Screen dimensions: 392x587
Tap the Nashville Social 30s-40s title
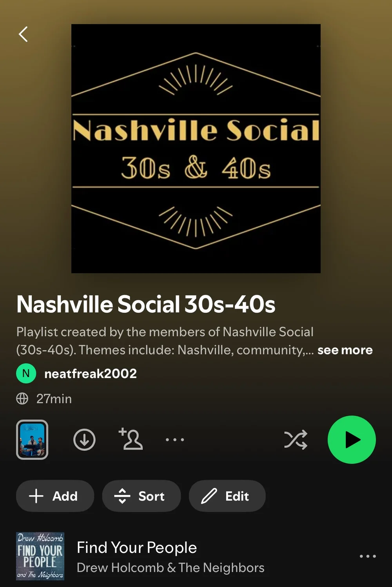(146, 304)
